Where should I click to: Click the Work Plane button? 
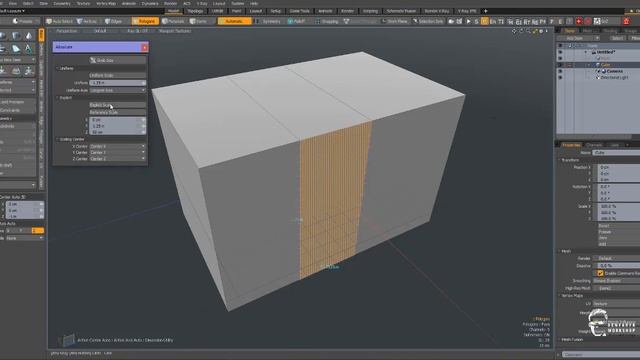point(395,21)
